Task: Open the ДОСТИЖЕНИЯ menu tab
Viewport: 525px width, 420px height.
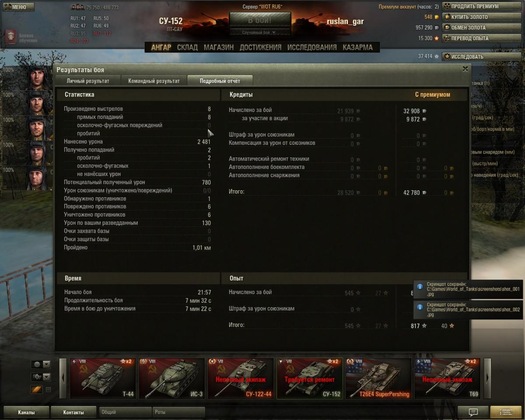Action: pos(260,47)
